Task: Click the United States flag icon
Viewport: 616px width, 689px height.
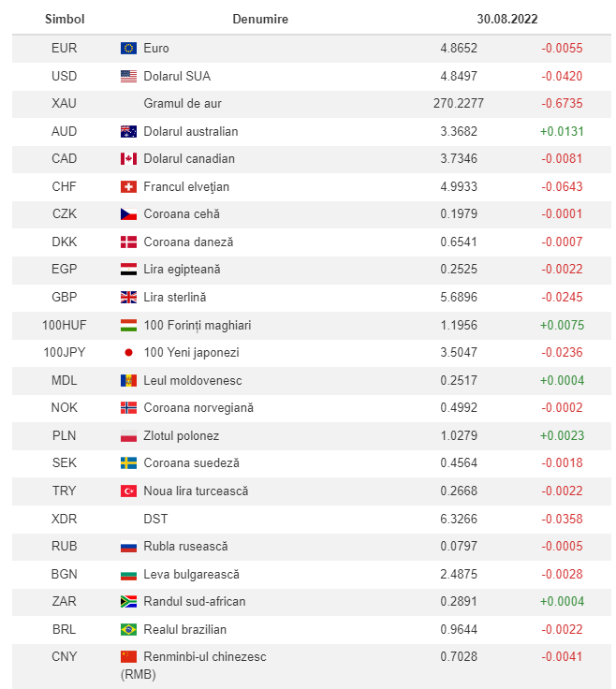Action: coord(129,76)
